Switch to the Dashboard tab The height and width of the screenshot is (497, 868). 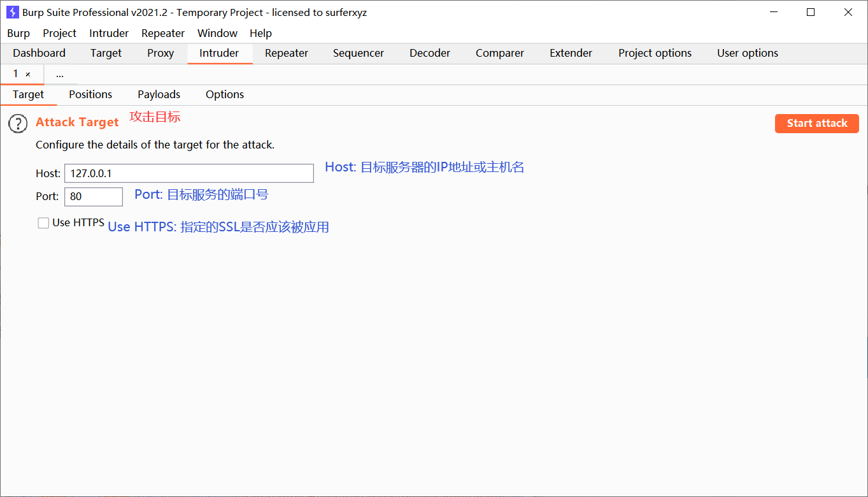(x=39, y=54)
